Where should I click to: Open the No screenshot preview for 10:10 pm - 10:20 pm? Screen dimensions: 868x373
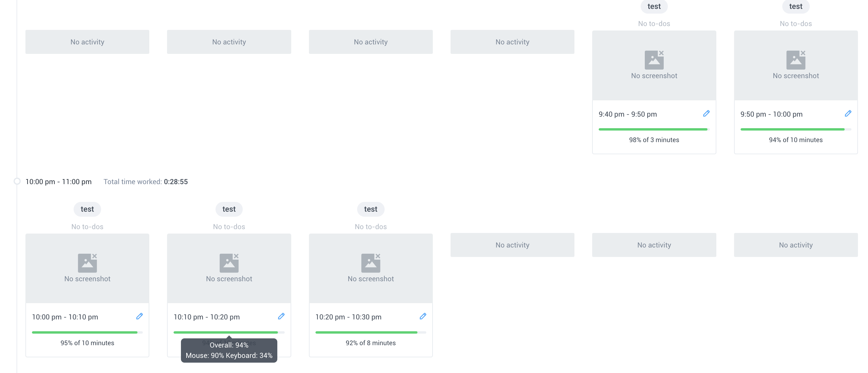tap(229, 268)
